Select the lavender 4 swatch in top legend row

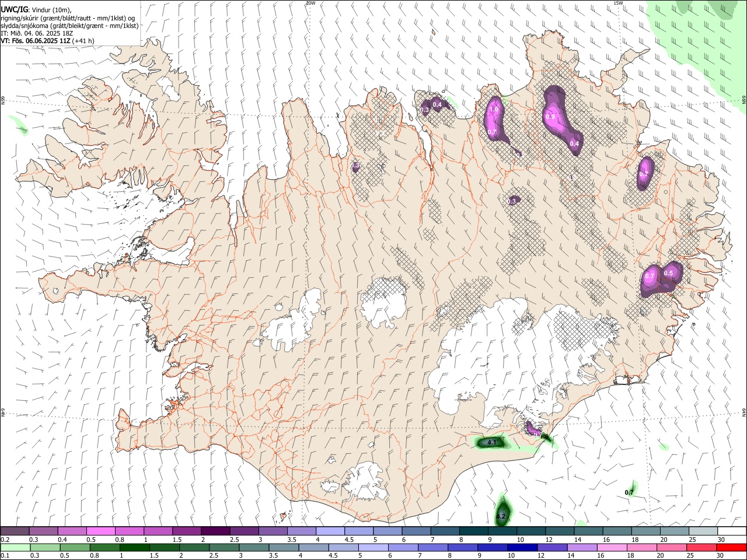330,531
